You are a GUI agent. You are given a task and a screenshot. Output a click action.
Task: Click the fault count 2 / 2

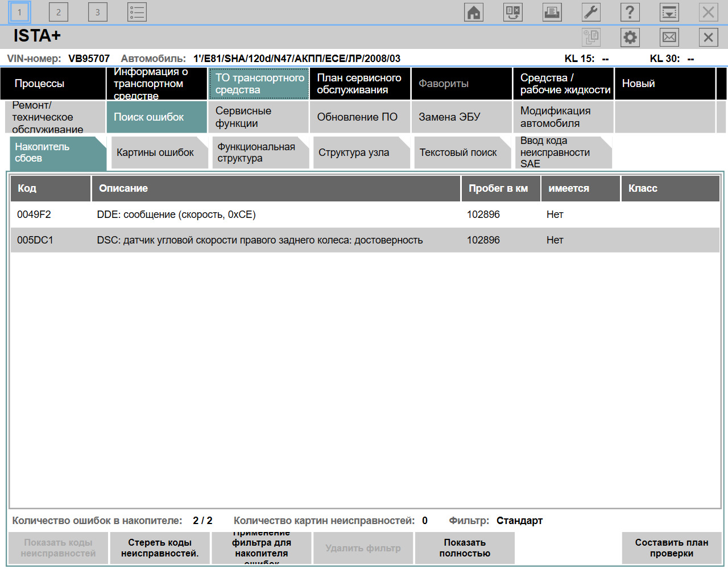click(202, 521)
